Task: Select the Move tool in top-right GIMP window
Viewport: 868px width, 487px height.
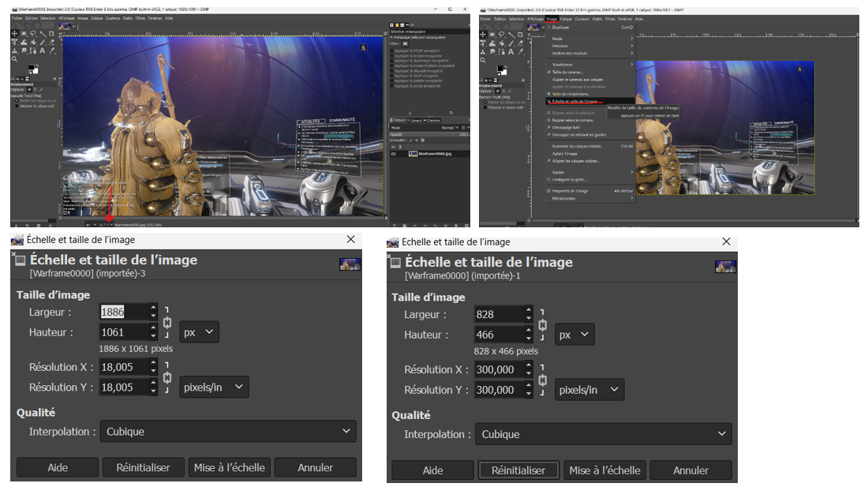Action: [x=483, y=34]
